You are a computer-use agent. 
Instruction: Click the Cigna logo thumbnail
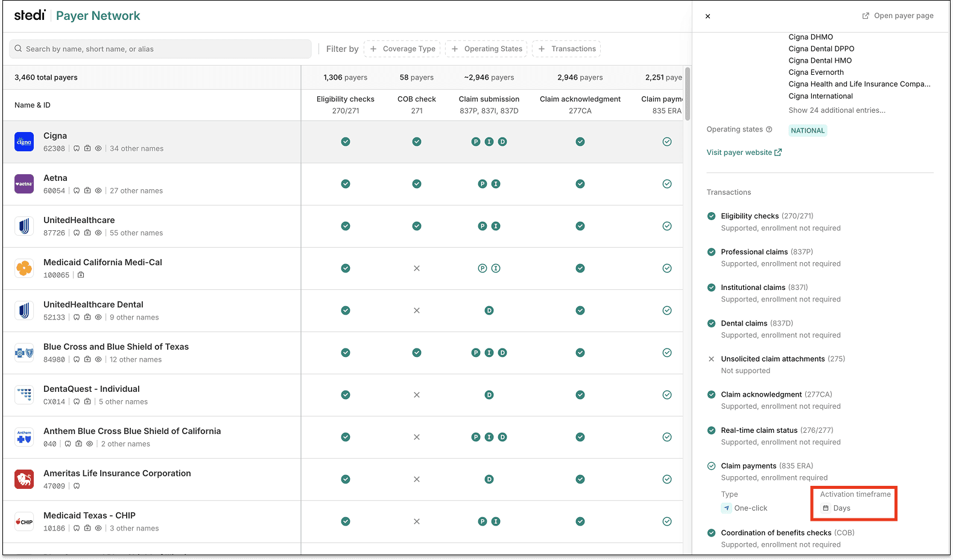[24, 142]
